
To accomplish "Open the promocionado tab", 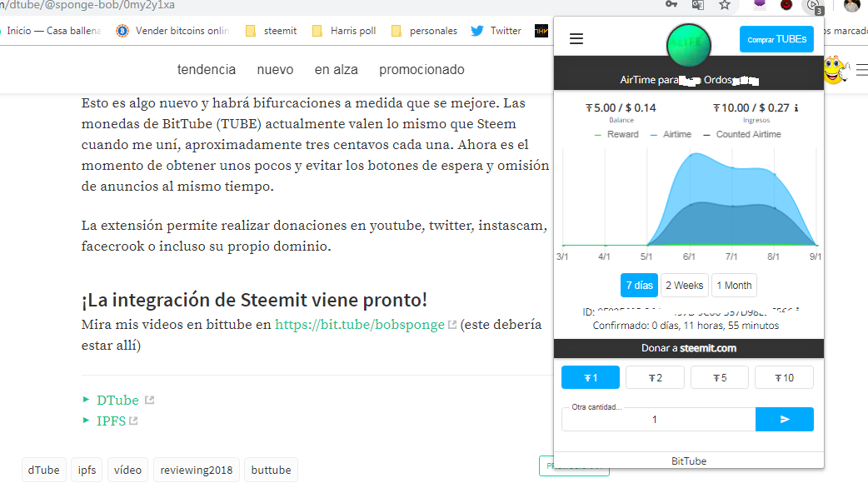I will click(422, 70).
